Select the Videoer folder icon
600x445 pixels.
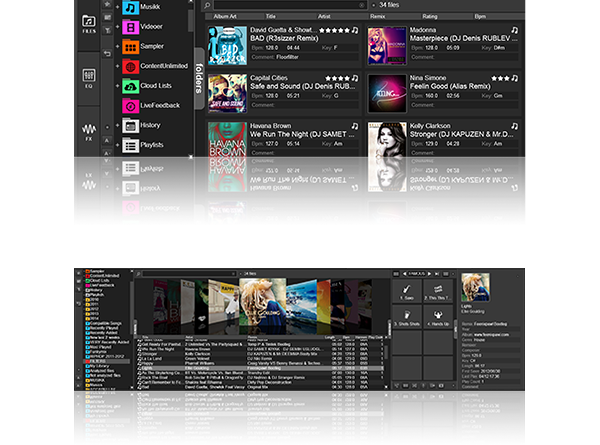(130, 27)
